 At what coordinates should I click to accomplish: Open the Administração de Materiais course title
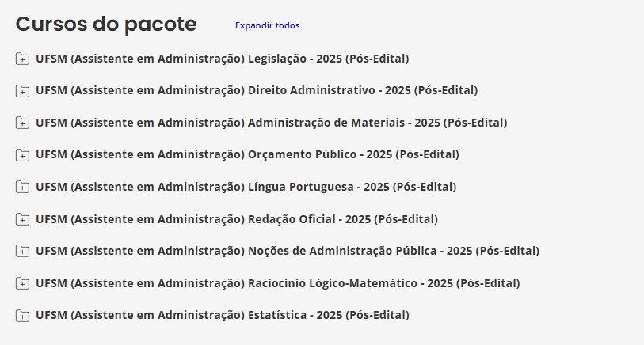click(x=272, y=123)
